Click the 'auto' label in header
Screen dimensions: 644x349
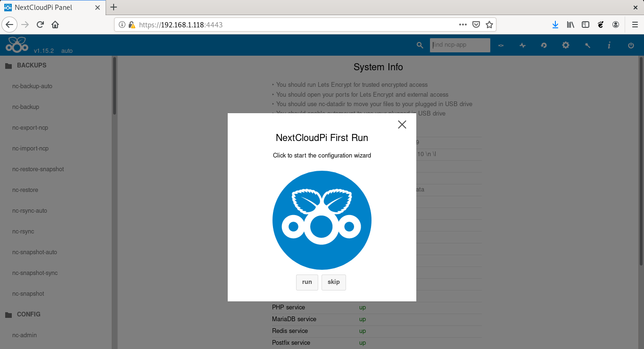67,50
